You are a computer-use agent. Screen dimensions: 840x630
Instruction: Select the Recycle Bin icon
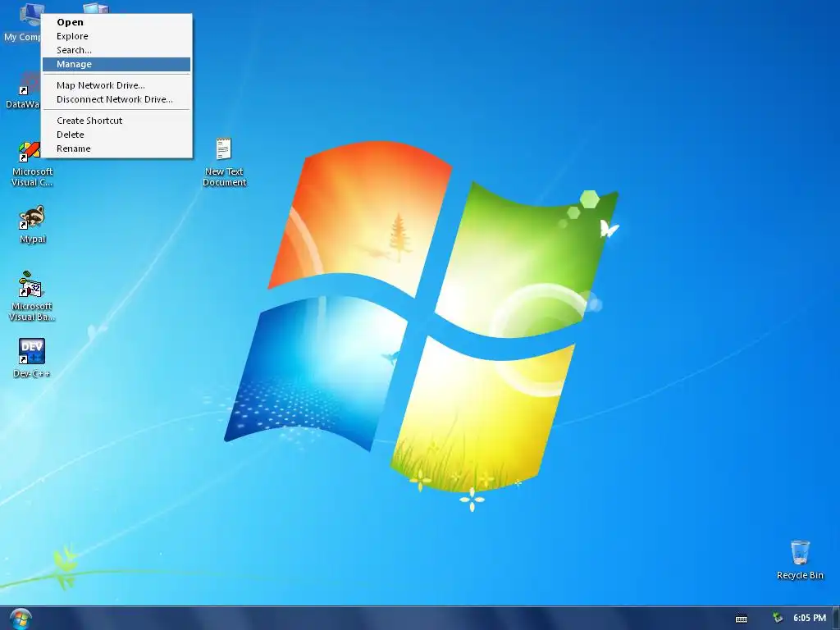[800, 552]
